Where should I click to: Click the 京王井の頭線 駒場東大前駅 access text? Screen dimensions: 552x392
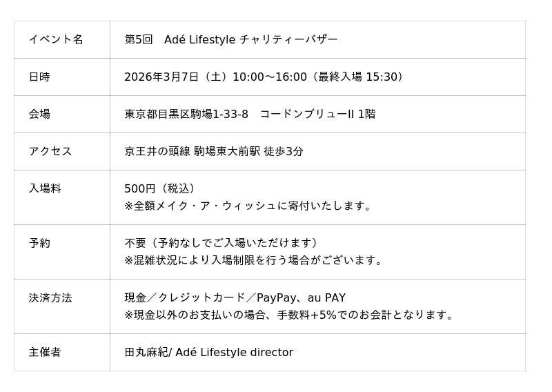coord(214,151)
